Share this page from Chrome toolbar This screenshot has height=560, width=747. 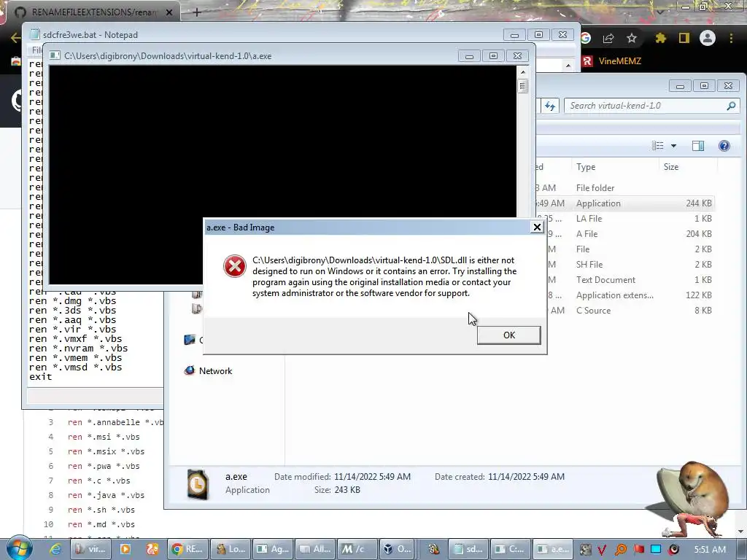(x=608, y=38)
